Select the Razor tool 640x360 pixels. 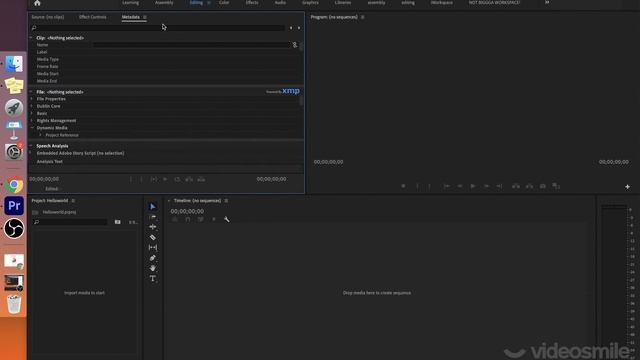point(153,237)
